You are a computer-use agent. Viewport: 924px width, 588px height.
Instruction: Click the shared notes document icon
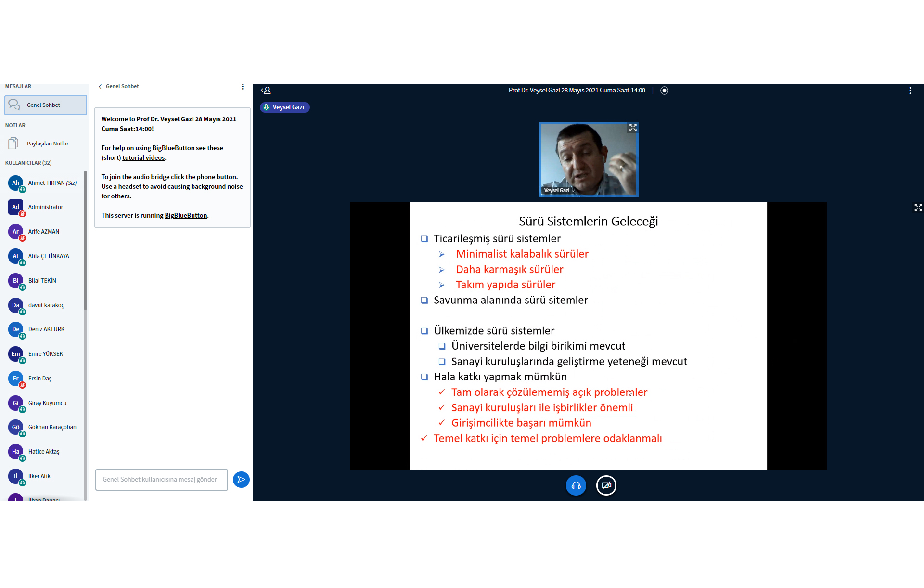[13, 144]
